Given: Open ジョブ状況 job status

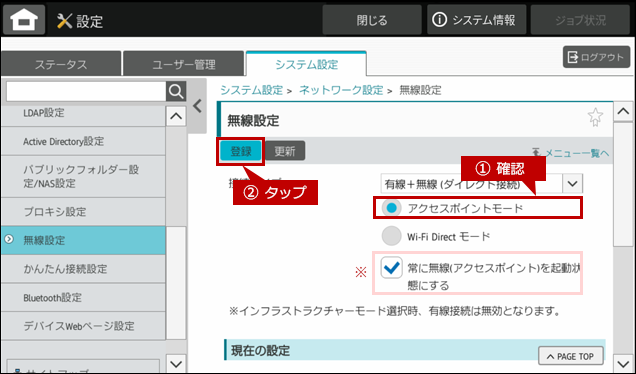Looking at the screenshot, I should (x=580, y=20).
